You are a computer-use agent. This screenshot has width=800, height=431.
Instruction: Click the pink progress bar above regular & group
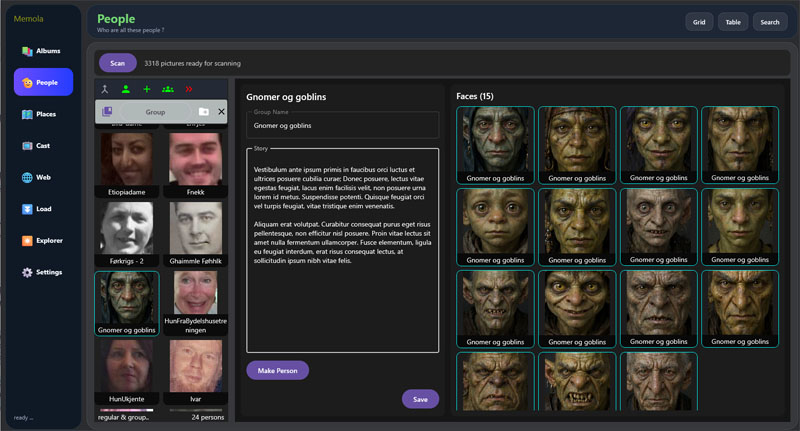(127, 410)
